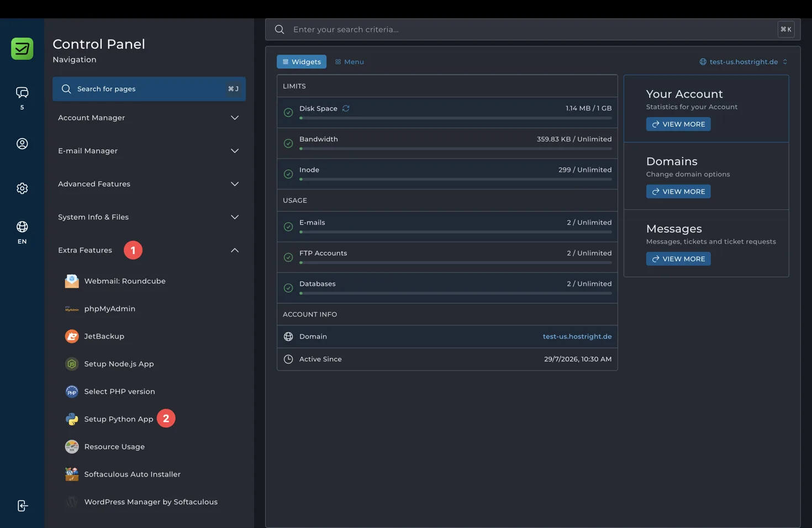Viewport: 812px width, 528px height.
Task: Expand the Advanced Features section
Action: (x=149, y=184)
